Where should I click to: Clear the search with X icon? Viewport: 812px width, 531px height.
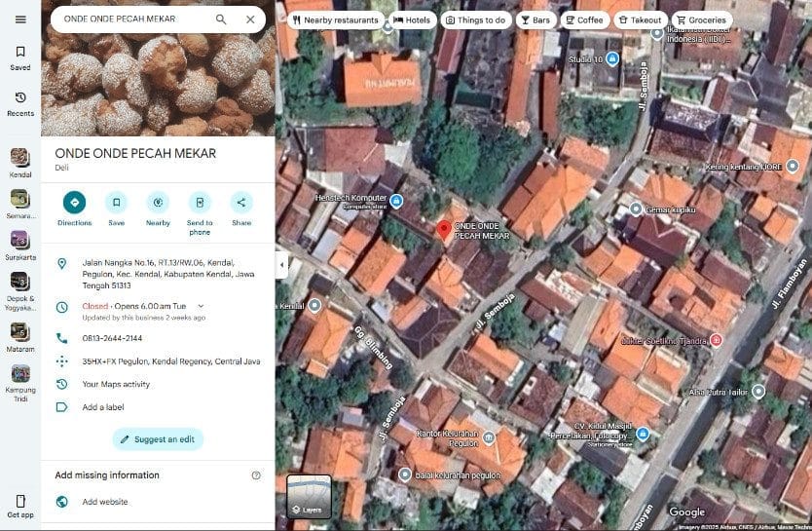point(250,19)
